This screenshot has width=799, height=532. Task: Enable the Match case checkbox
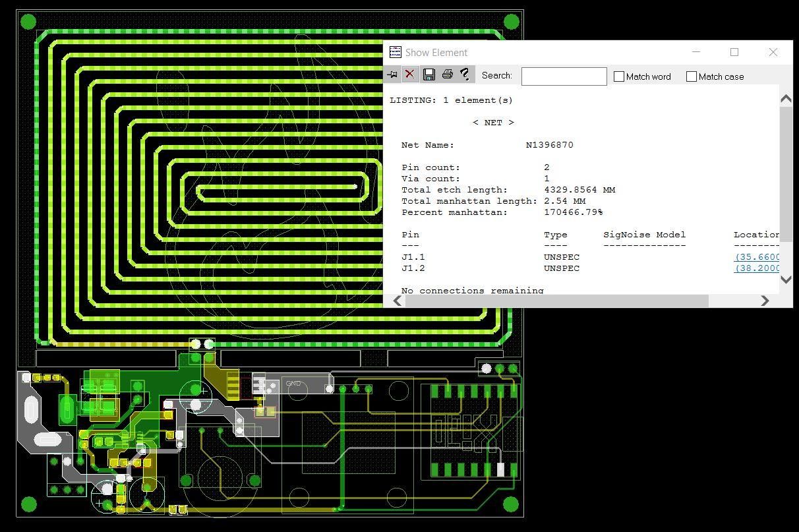click(x=692, y=76)
